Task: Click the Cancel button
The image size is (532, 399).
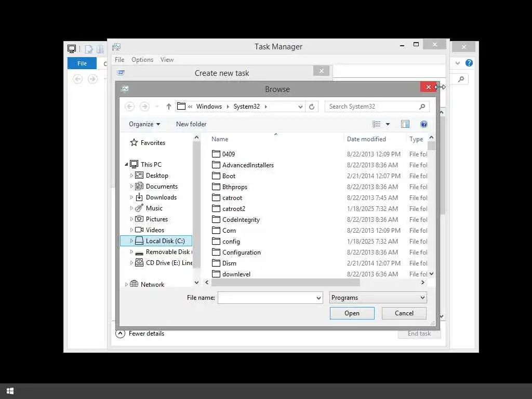Action: click(404, 313)
